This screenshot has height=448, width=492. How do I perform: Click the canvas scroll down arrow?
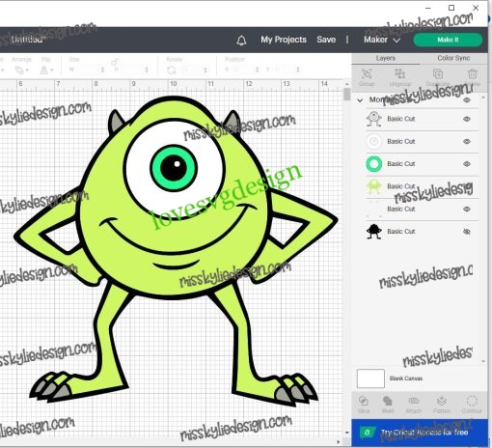tap(346, 433)
